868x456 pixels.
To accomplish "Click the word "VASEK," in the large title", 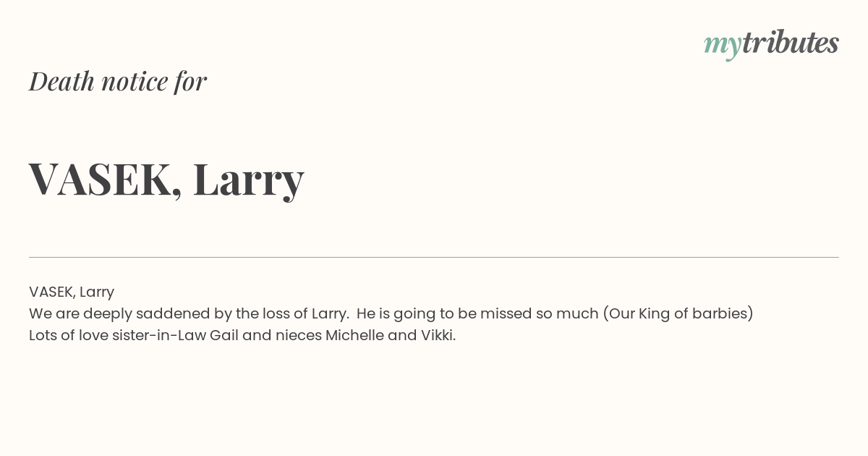I will [x=106, y=180].
